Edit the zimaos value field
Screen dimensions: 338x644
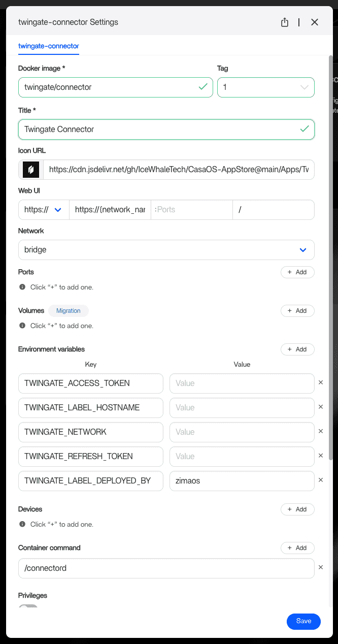click(x=242, y=481)
